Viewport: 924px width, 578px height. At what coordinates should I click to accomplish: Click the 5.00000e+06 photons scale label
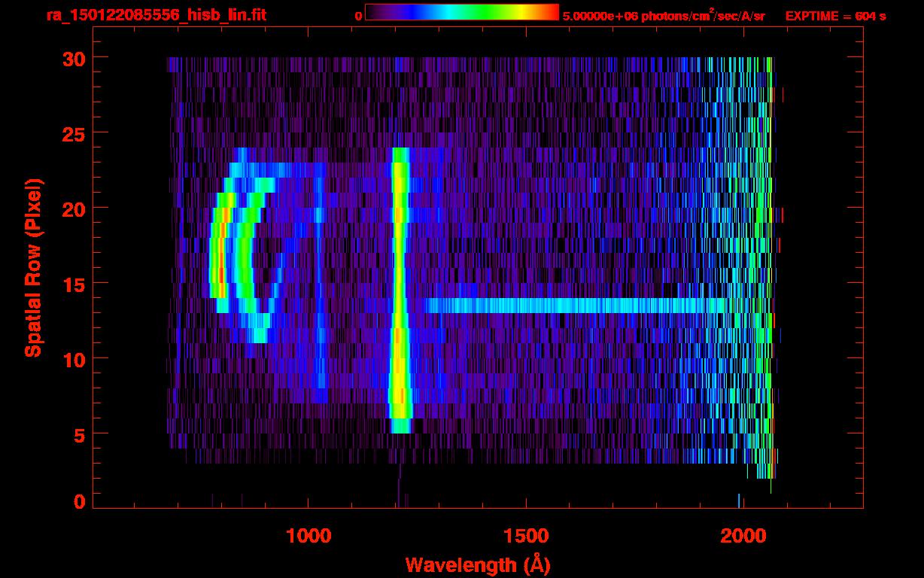(664, 15)
